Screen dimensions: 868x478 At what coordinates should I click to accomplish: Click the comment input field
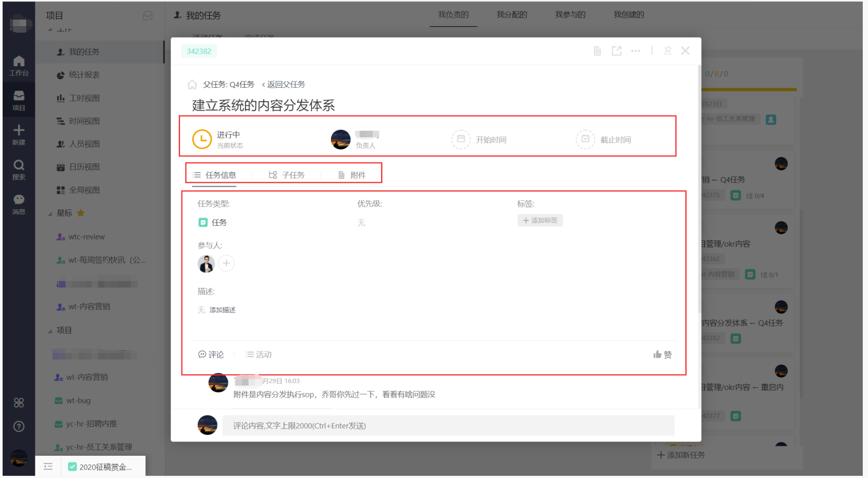tap(448, 426)
